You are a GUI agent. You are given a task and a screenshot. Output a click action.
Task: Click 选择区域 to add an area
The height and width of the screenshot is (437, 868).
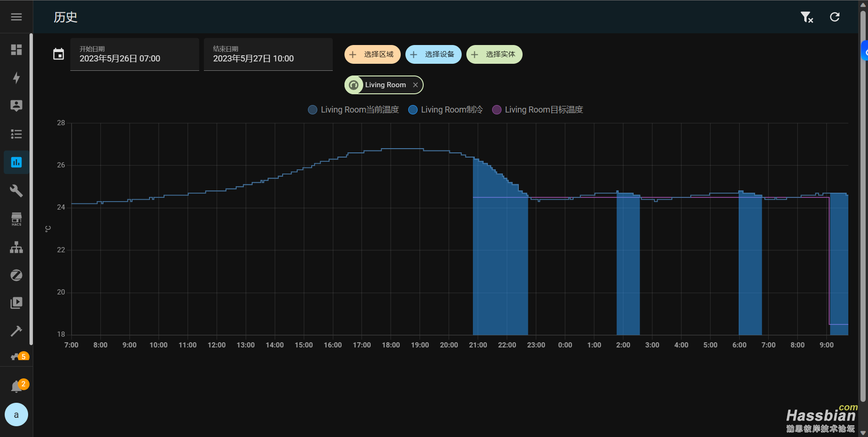[373, 54]
